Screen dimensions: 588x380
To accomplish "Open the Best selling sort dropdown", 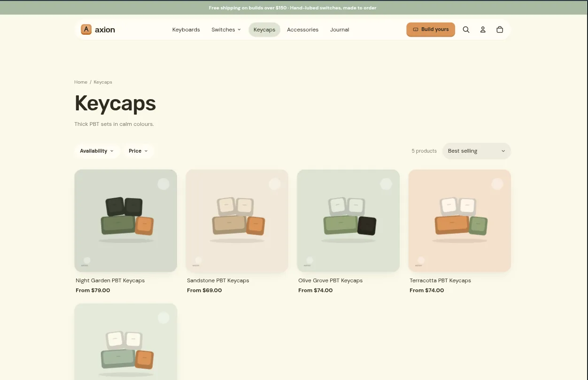I will pyautogui.click(x=477, y=151).
